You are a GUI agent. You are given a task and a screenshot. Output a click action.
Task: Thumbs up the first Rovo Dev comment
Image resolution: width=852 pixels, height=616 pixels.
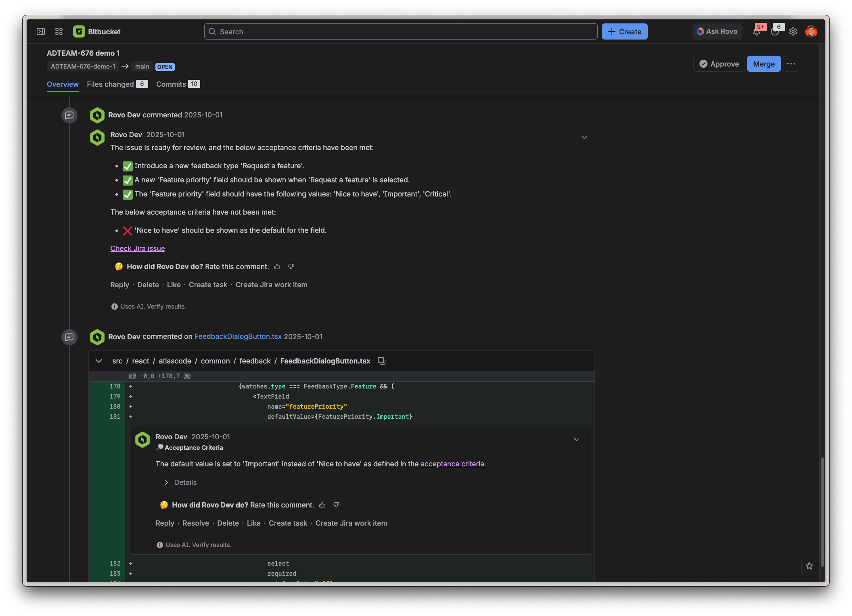[x=277, y=267]
